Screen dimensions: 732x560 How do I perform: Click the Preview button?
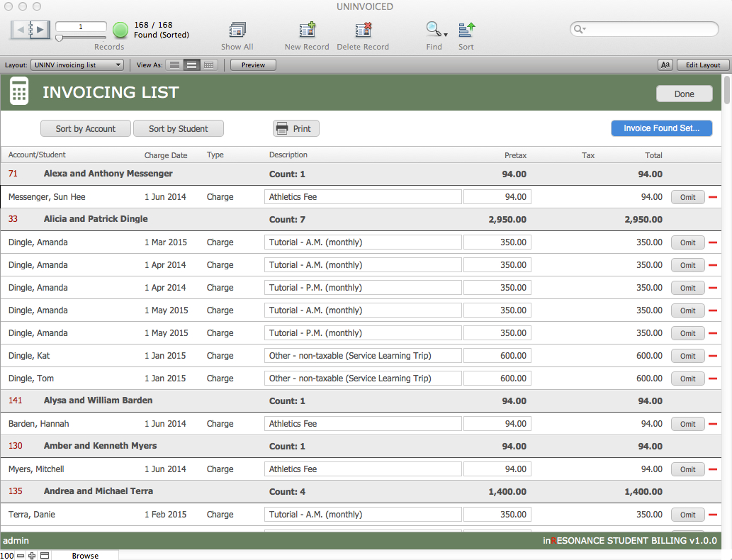tap(253, 65)
